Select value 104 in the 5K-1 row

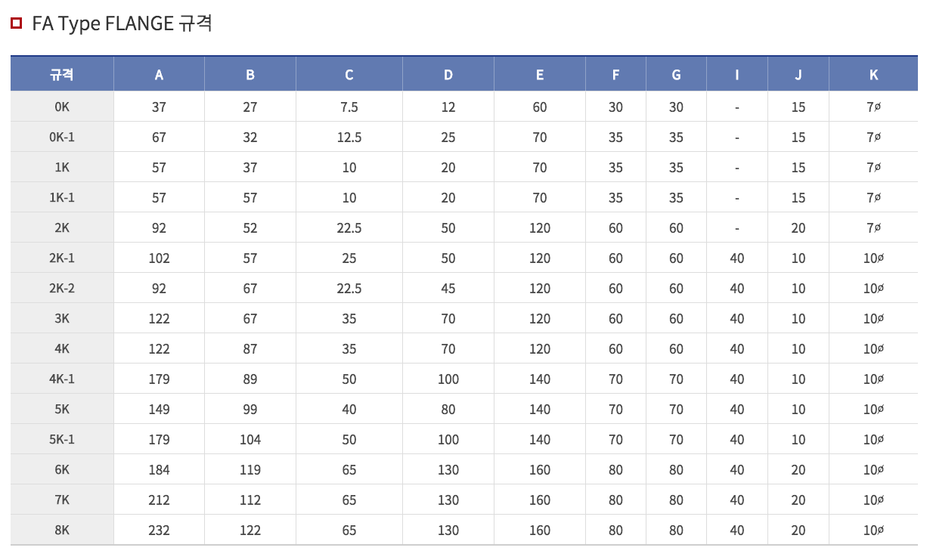[x=250, y=440]
